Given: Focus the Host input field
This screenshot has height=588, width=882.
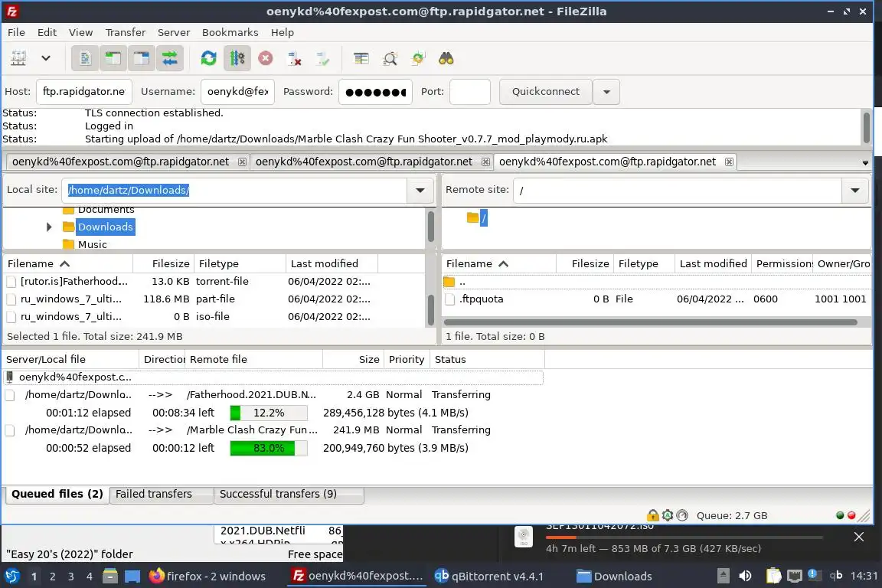Looking at the screenshot, I should [x=83, y=92].
